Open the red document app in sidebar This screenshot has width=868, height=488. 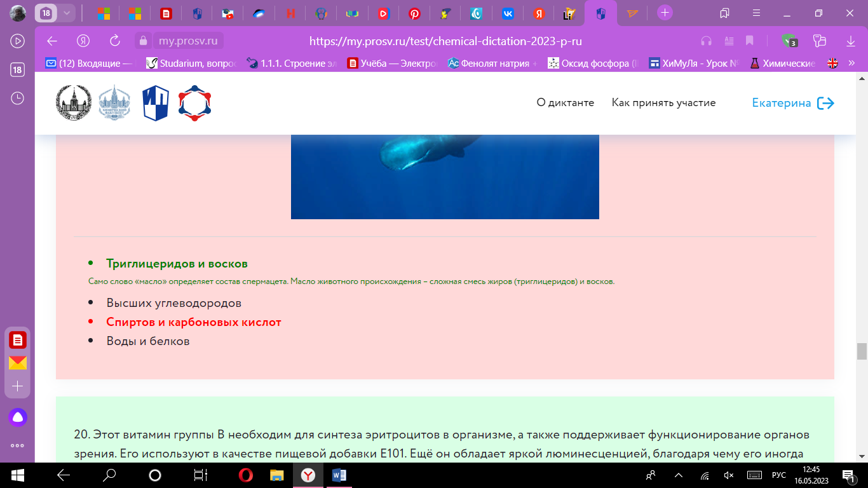pyautogui.click(x=18, y=340)
